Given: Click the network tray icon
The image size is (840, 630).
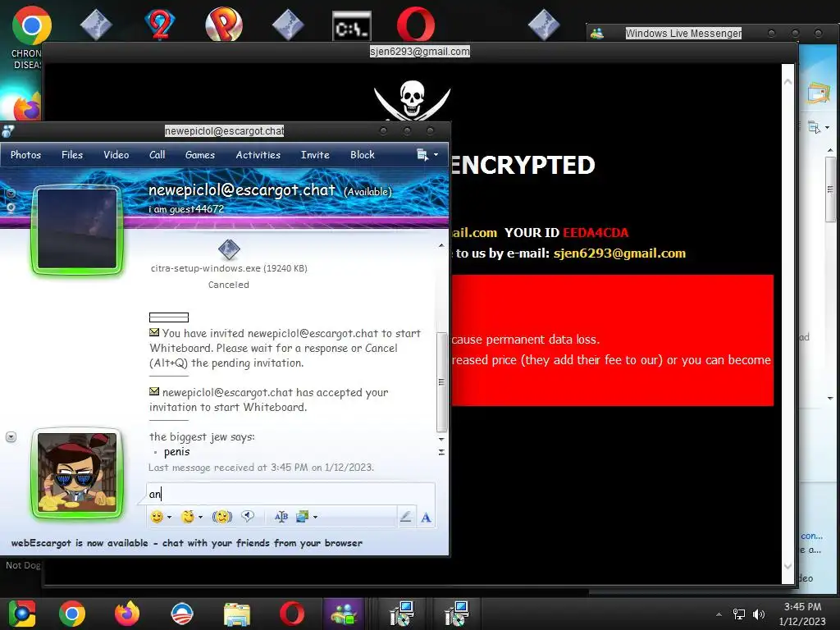Looking at the screenshot, I should pyautogui.click(x=739, y=614).
